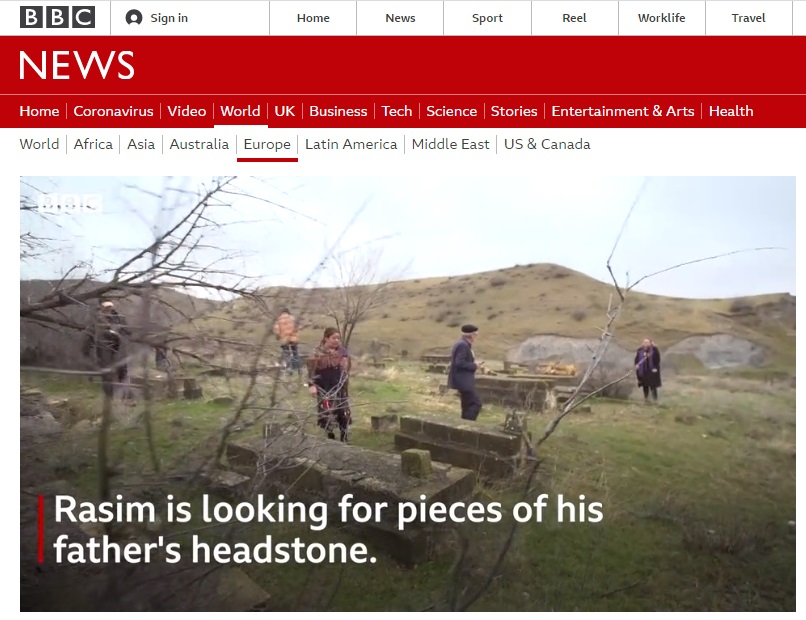This screenshot has width=806, height=620.
Task: Click the large NEWS banner title
Action: click(77, 65)
